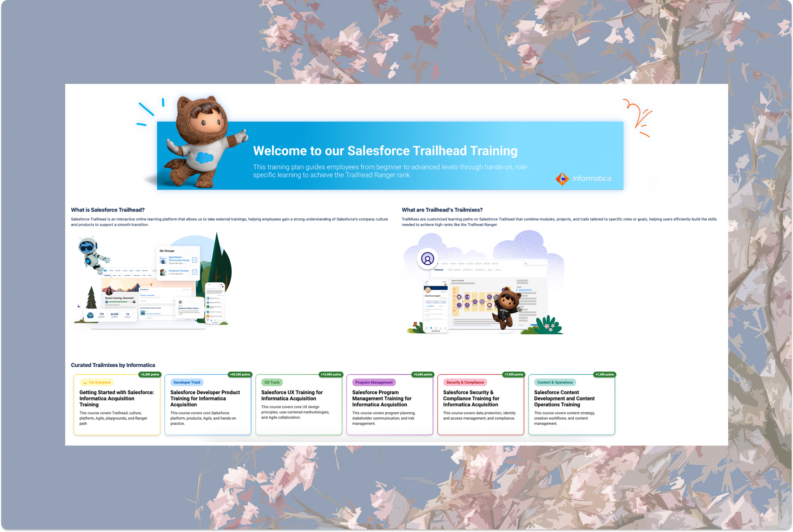This screenshot has width=793, height=532.
Task: Click the Program Management tag
Action: (x=374, y=382)
